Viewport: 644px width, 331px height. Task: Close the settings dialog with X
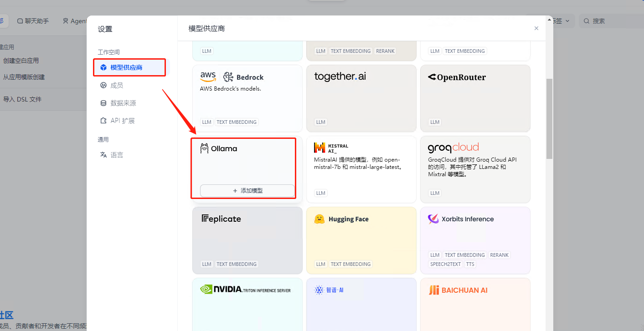click(x=536, y=28)
